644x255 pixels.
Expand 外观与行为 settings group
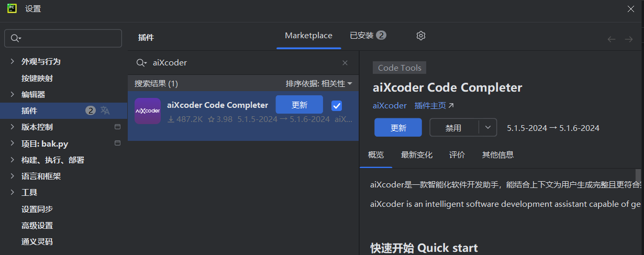13,62
